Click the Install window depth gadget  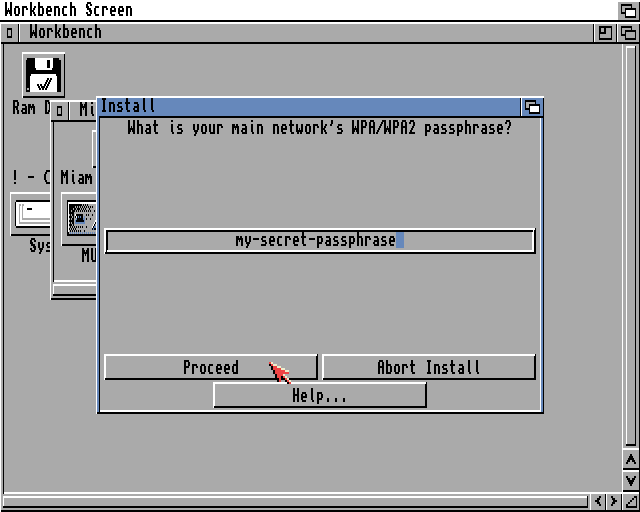(532, 107)
